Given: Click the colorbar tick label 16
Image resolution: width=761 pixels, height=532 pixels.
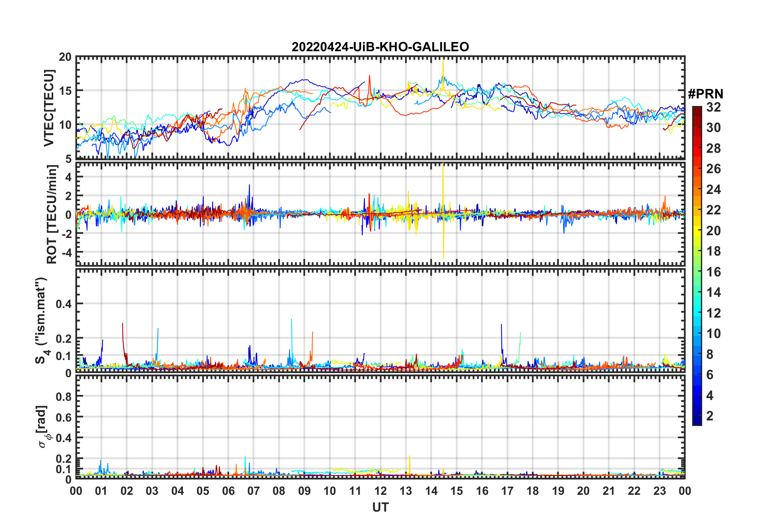Looking at the screenshot, I should click(713, 272).
